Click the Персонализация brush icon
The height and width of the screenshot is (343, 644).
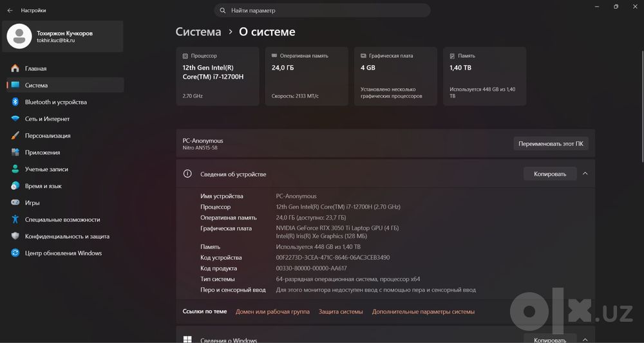coord(15,136)
